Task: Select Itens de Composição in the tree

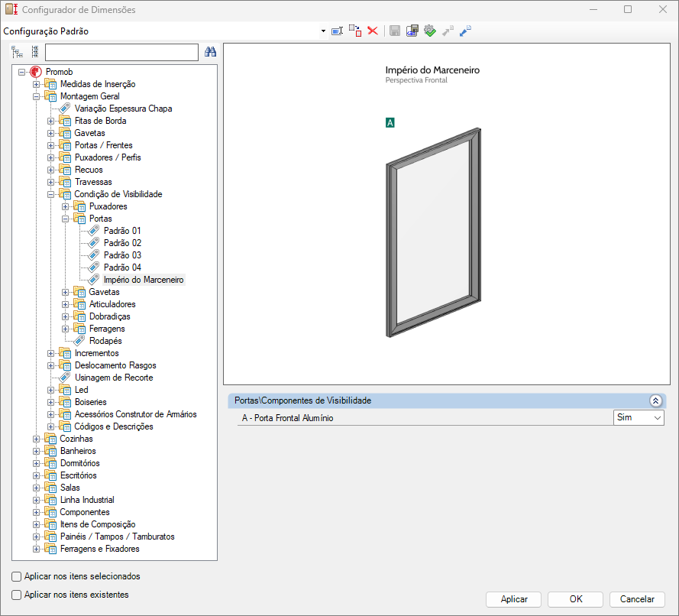Action: [x=98, y=524]
